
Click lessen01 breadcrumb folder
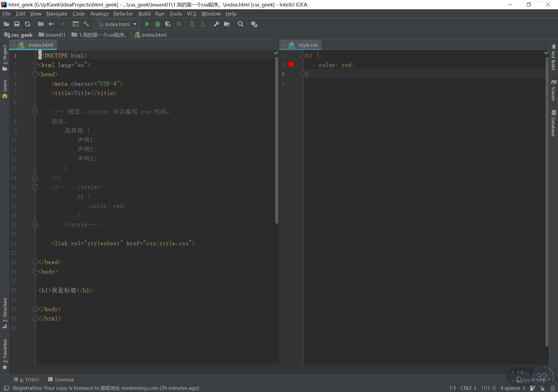click(x=52, y=35)
